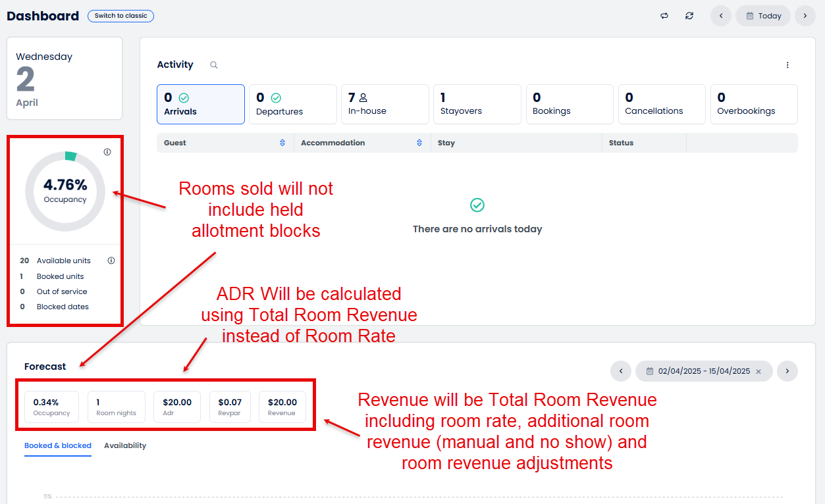Click the refresh icon next to the date navigation
Screen dimensions: 825x504
point(689,15)
